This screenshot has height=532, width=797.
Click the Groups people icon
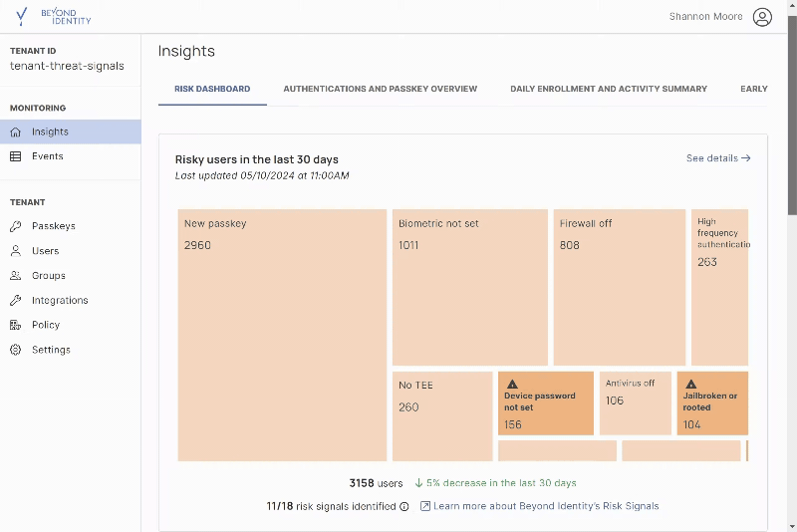click(16, 276)
